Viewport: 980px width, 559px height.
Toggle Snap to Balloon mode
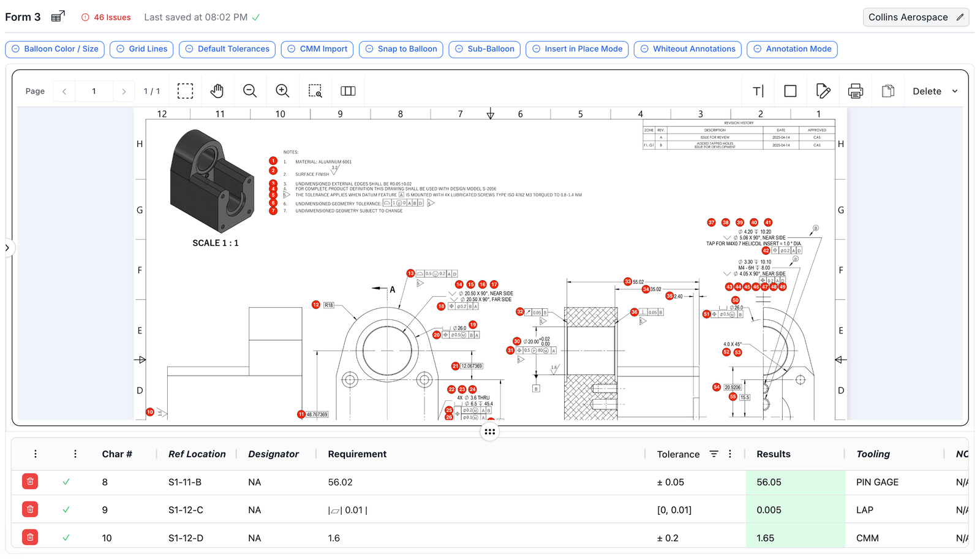pyautogui.click(x=401, y=49)
